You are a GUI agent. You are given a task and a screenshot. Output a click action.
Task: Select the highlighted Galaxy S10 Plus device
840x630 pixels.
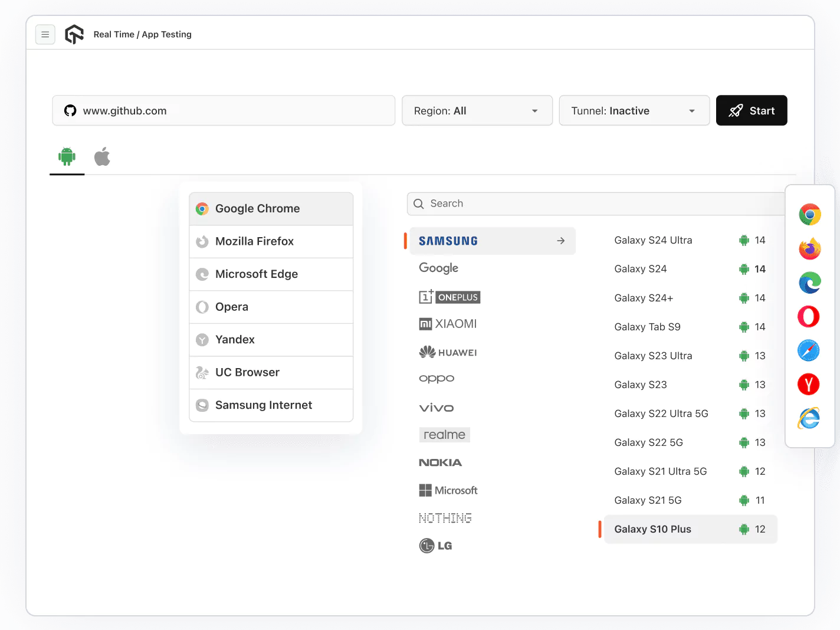tap(690, 529)
